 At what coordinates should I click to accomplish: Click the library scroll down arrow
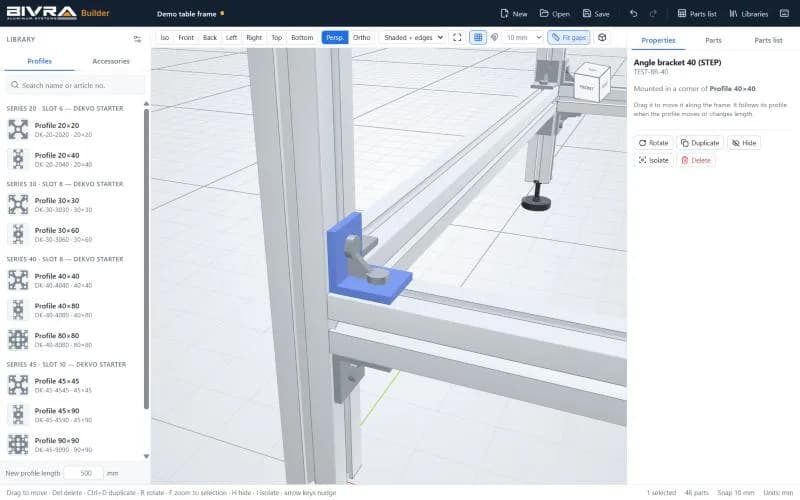click(x=146, y=456)
